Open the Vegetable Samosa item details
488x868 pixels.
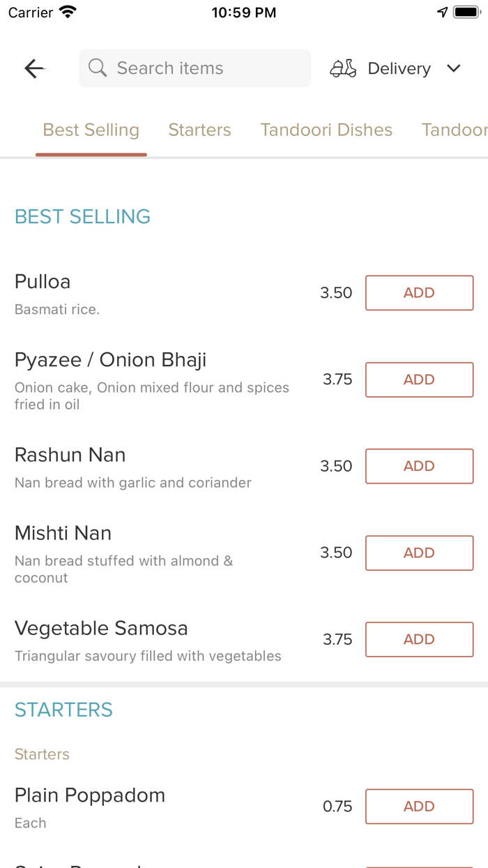148,640
